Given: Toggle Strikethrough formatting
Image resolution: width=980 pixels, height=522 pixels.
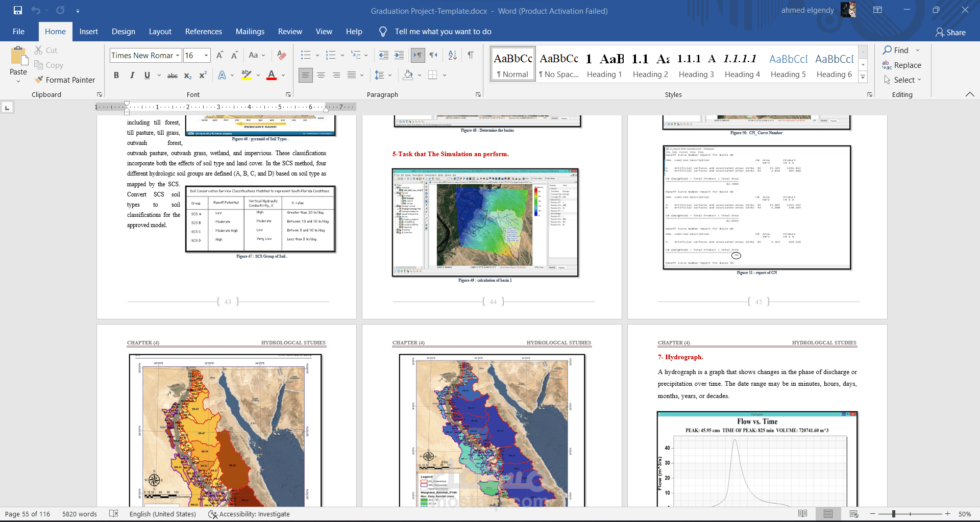Looking at the screenshot, I should (173, 75).
